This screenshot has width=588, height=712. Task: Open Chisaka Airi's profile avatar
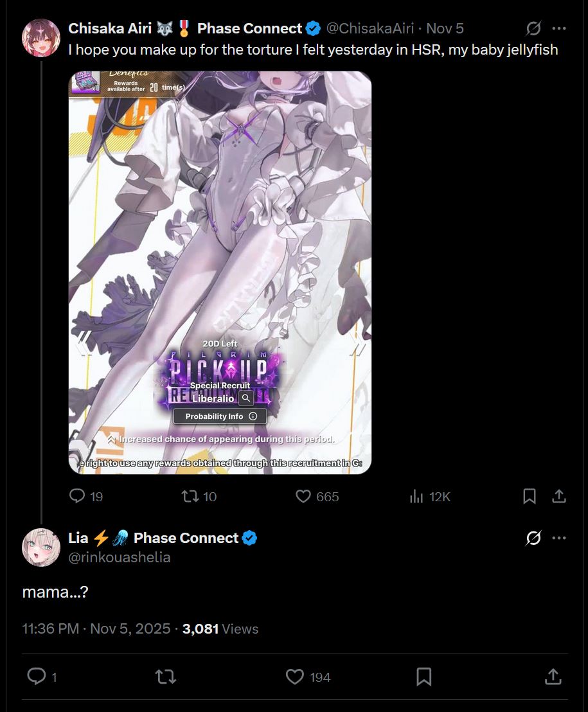tap(41, 38)
